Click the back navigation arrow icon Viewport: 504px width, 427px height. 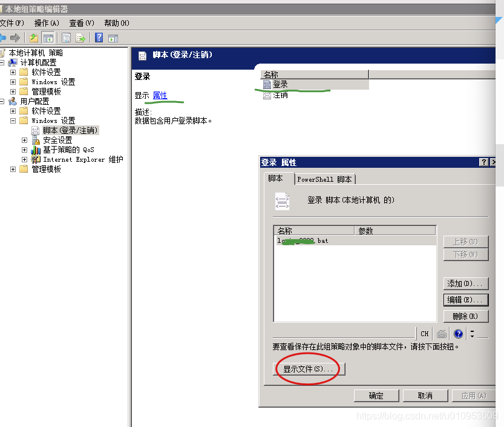tap(4, 38)
